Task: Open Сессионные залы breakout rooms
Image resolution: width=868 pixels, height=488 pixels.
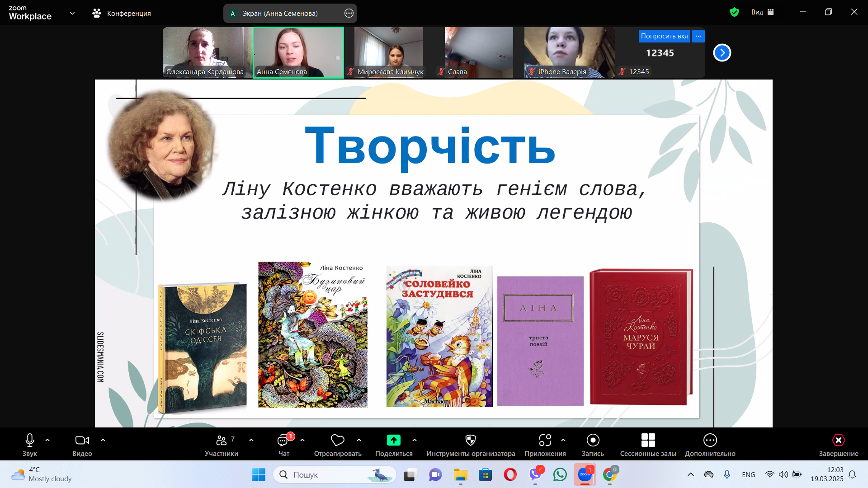Action: [x=648, y=445]
